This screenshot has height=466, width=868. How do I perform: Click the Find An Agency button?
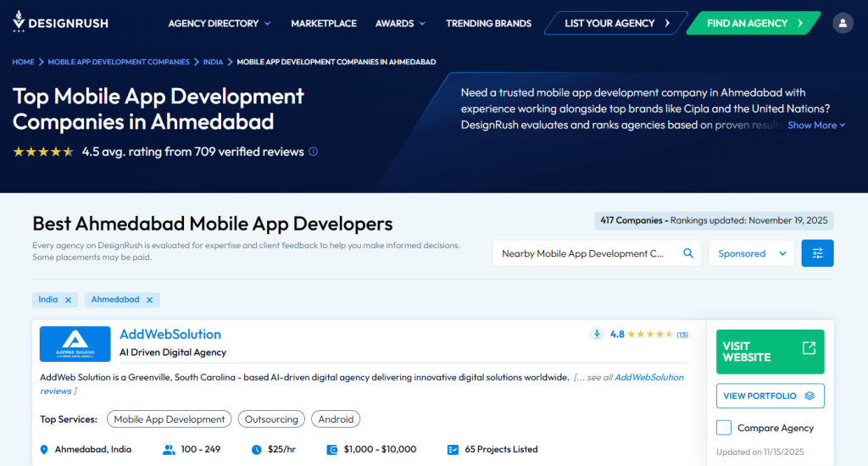pos(754,23)
